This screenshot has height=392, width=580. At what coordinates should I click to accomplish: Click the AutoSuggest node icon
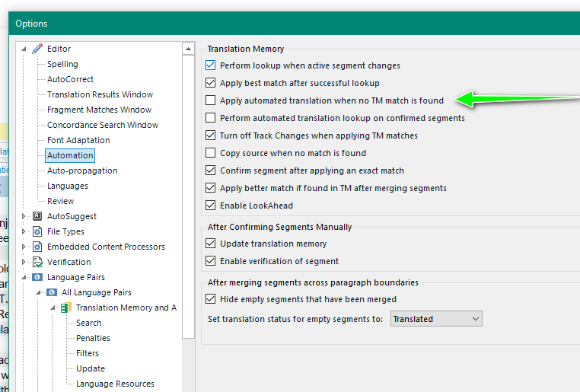[37, 216]
